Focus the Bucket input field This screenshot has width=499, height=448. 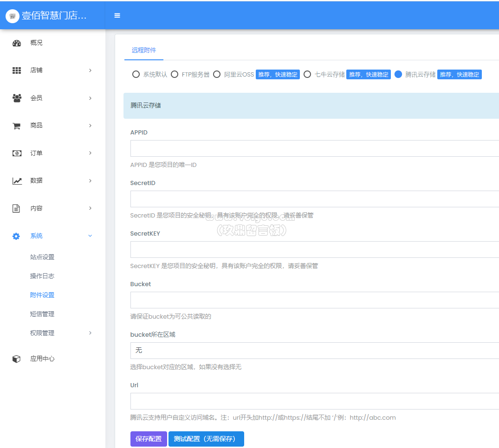314,300
